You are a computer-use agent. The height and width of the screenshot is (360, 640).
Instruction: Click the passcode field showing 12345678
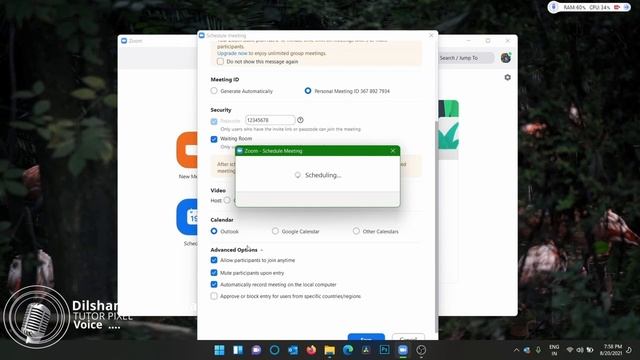tap(270, 120)
